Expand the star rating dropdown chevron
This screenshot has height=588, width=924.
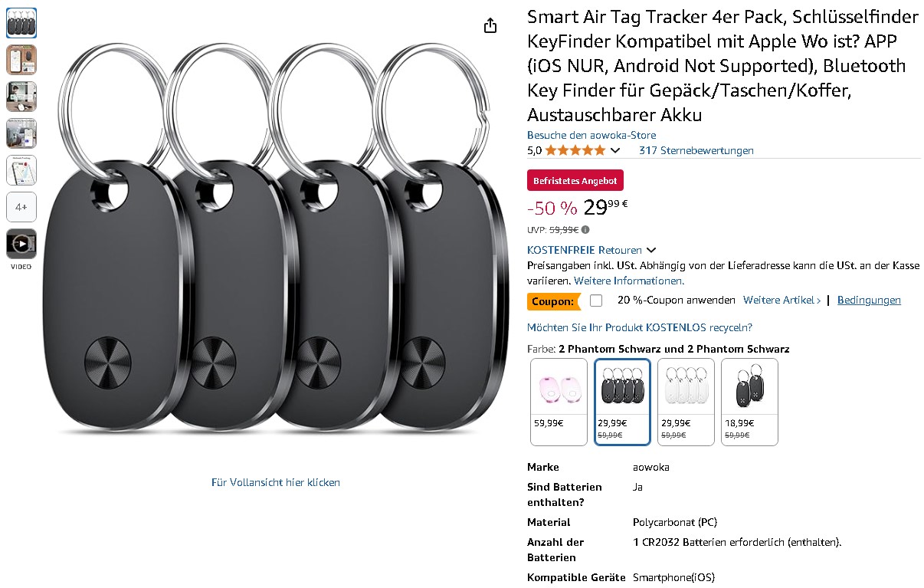click(x=614, y=151)
